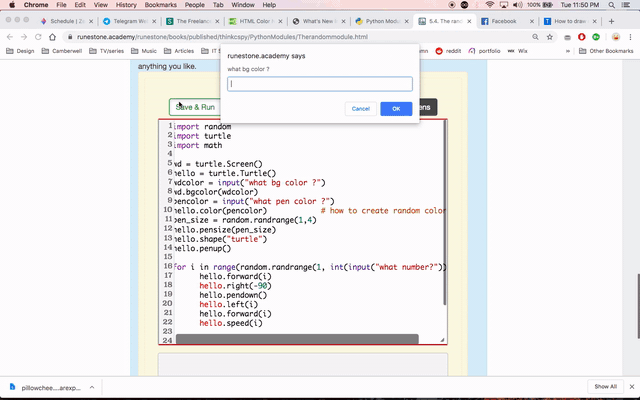640x400 pixels.
Task: Cancel the bg color prompt
Action: tap(360, 109)
